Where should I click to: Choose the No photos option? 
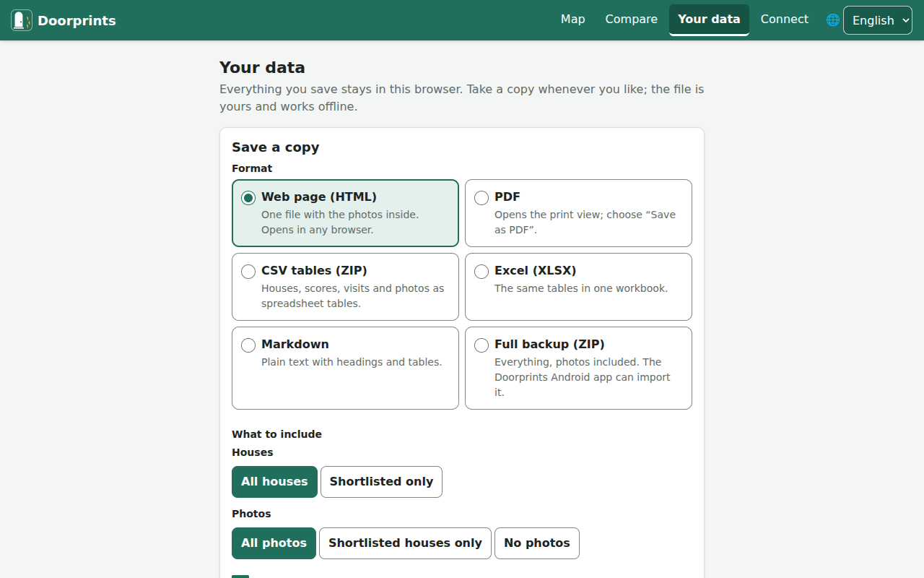point(537,543)
